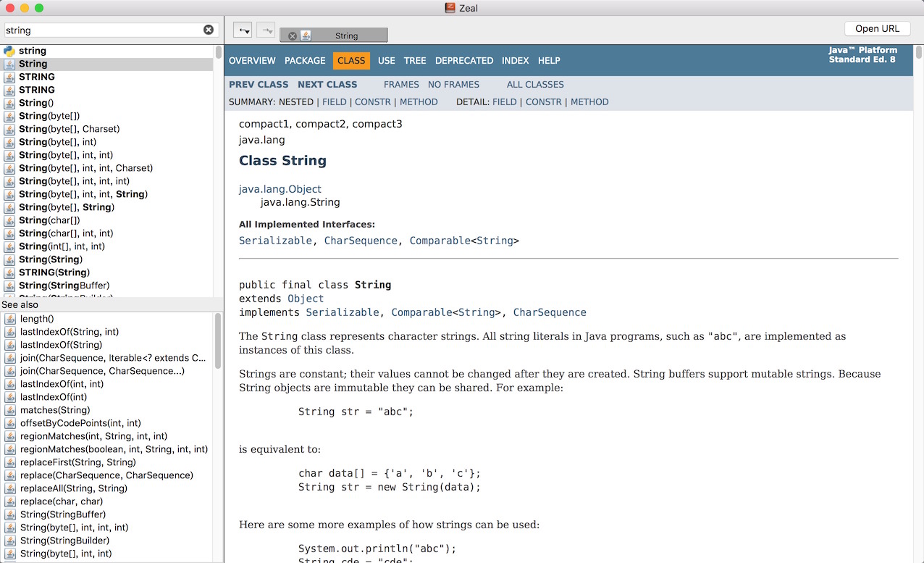Follow the java.lang.Object link

tap(280, 189)
